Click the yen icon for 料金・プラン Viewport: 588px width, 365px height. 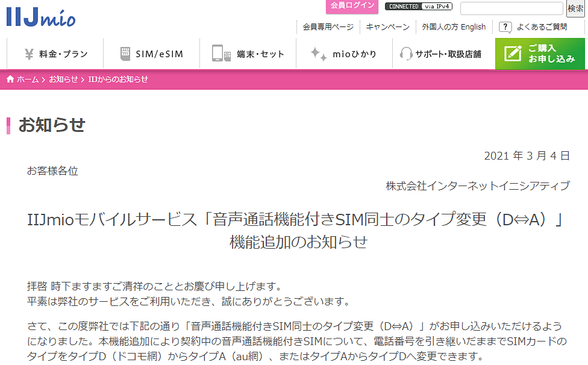(29, 54)
